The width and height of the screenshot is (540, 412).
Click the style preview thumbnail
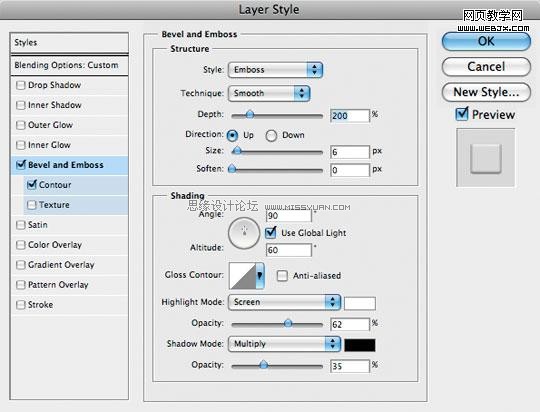(x=485, y=158)
